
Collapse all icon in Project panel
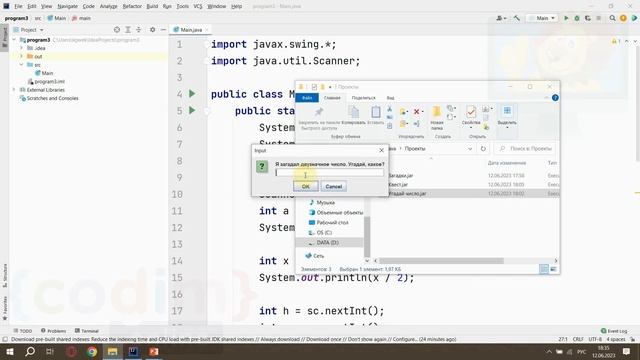(x=138, y=30)
